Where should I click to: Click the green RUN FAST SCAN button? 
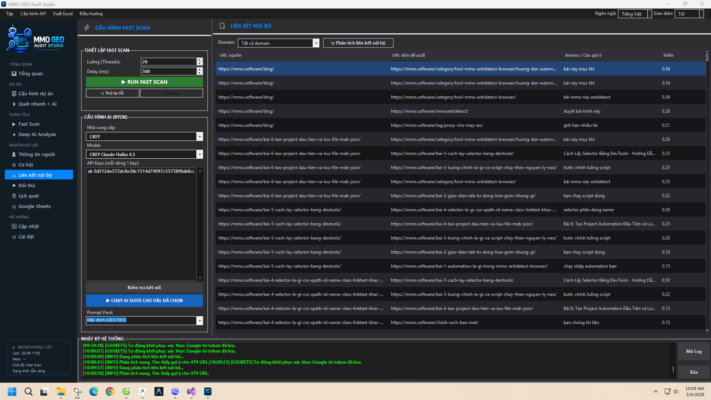coord(144,82)
